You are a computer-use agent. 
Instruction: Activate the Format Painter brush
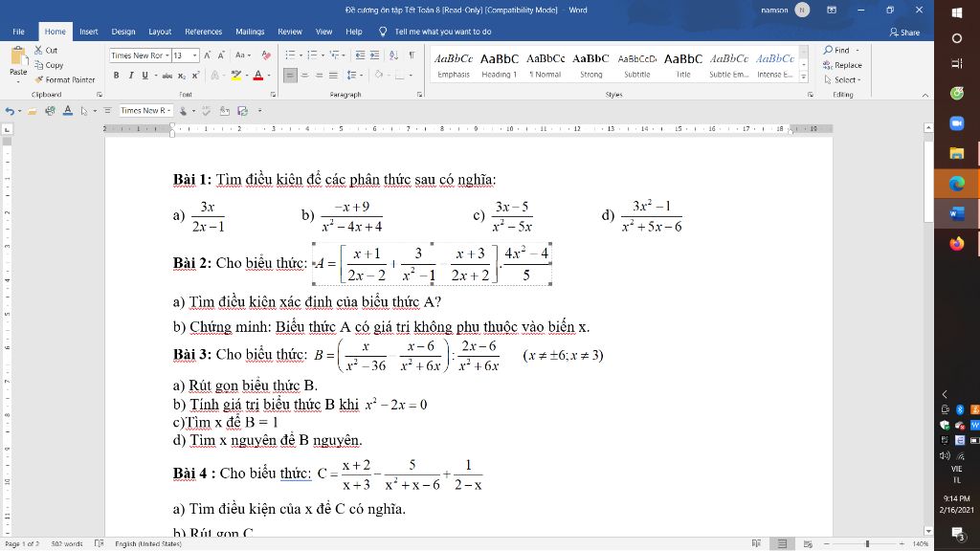pos(65,80)
